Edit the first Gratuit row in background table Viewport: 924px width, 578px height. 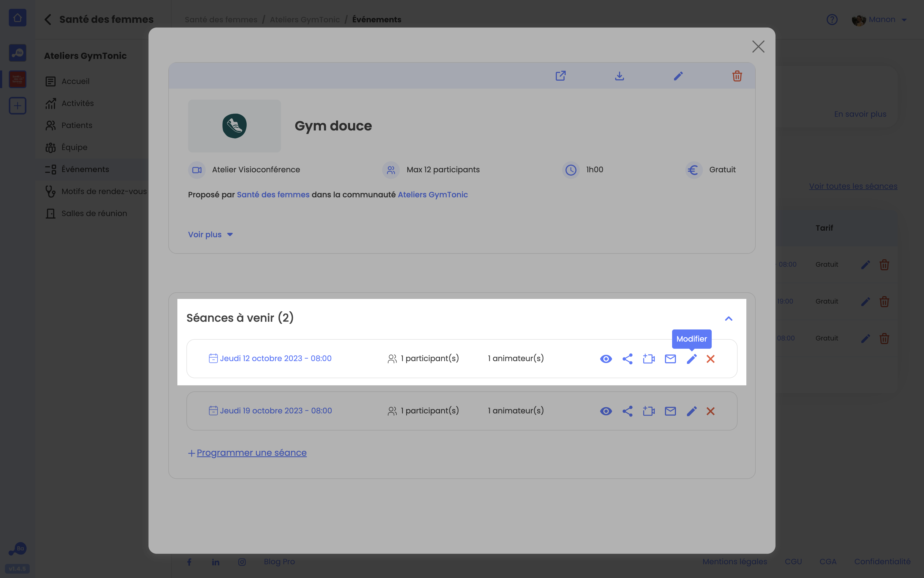click(x=865, y=265)
